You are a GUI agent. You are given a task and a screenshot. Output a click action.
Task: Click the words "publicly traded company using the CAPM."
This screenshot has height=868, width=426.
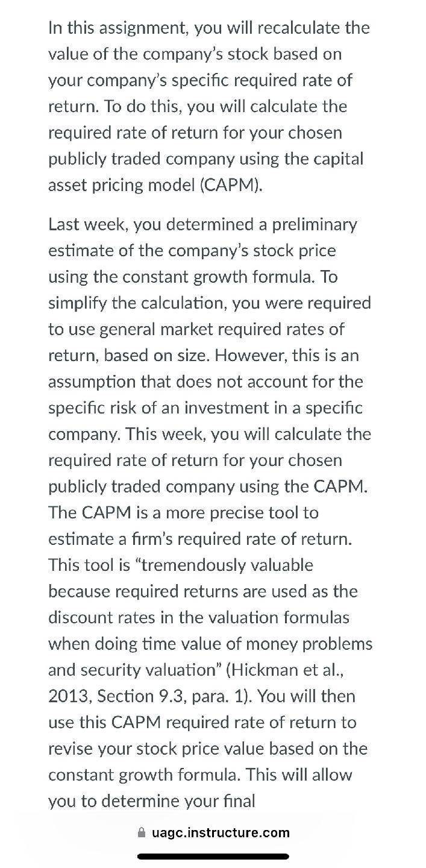[208, 486]
